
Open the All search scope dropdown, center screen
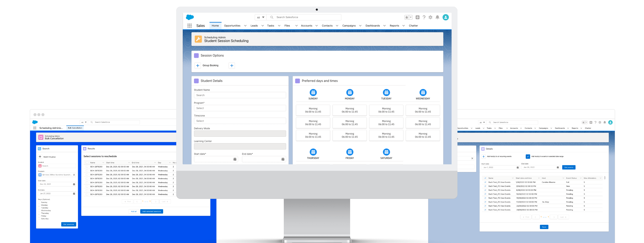(x=261, y=17)
